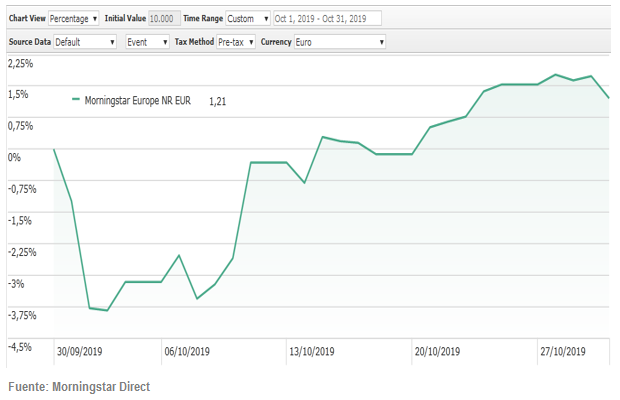Expand the Time Range Custom dropdown
Viewport: 620px width, 400px height.
[246, 18]
